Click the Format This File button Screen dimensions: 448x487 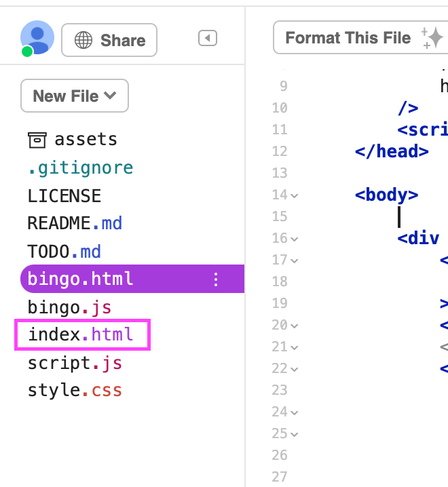pyautogui.click(x=348, y=38)
